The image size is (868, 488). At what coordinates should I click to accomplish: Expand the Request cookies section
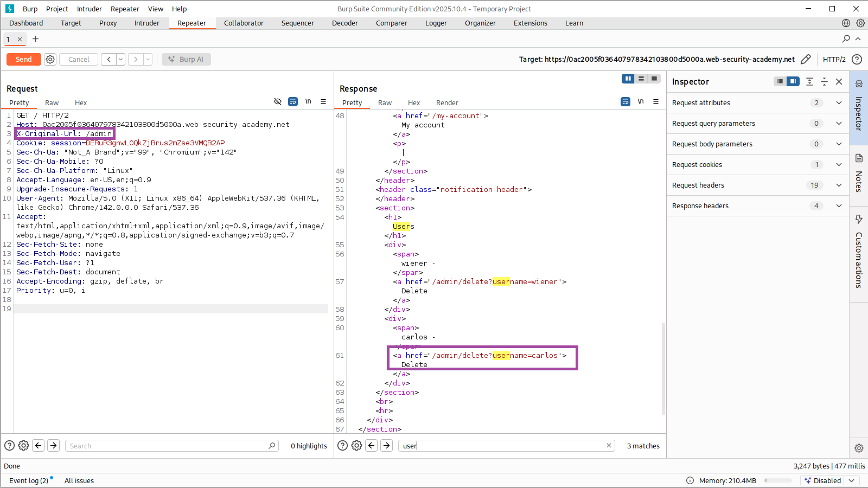(x=839, y=165)
